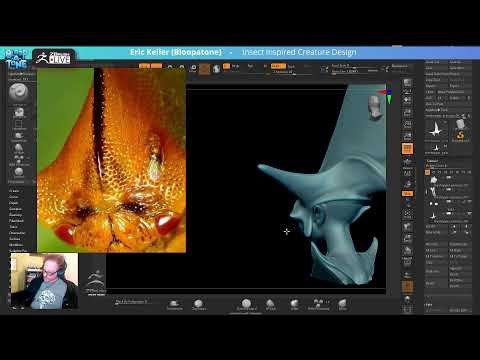Image resolution: width=480 pixels, height=360 pixels.
Task: Click the ZBrush logo beside the webcam
Action: (96, 283)
